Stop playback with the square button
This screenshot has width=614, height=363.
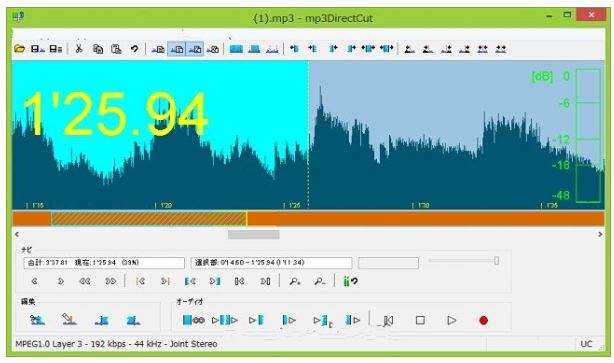coord(420,320)
